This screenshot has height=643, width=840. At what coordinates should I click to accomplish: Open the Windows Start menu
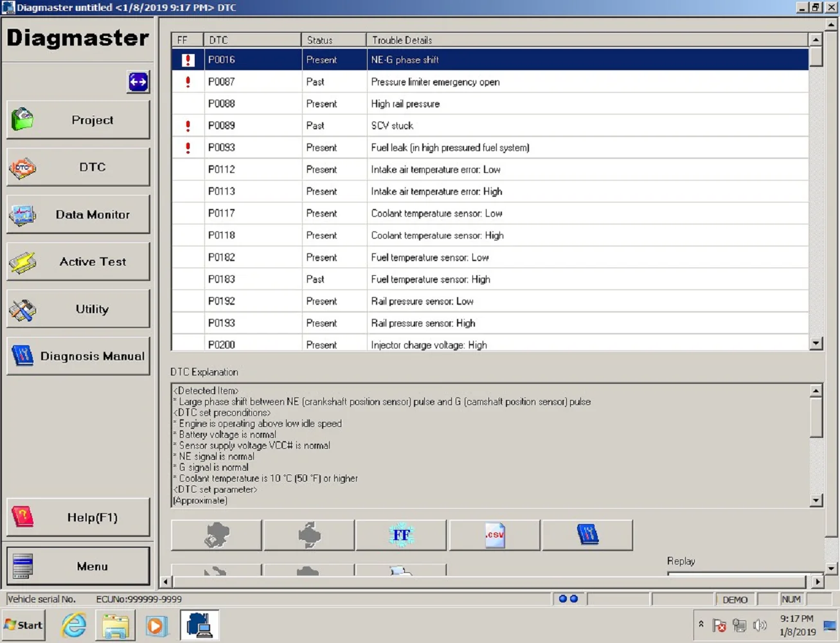point(24,625)
